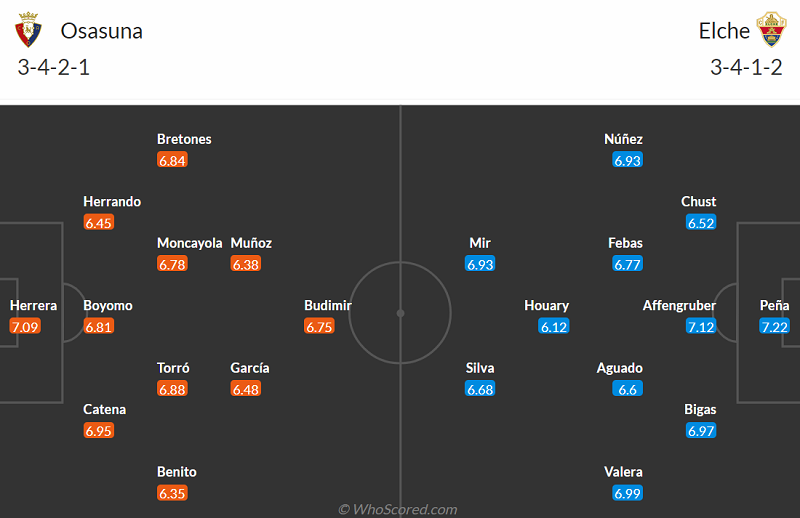
Task: Click Benito's 6.35 rating badge
Action: tap(172, 493)
